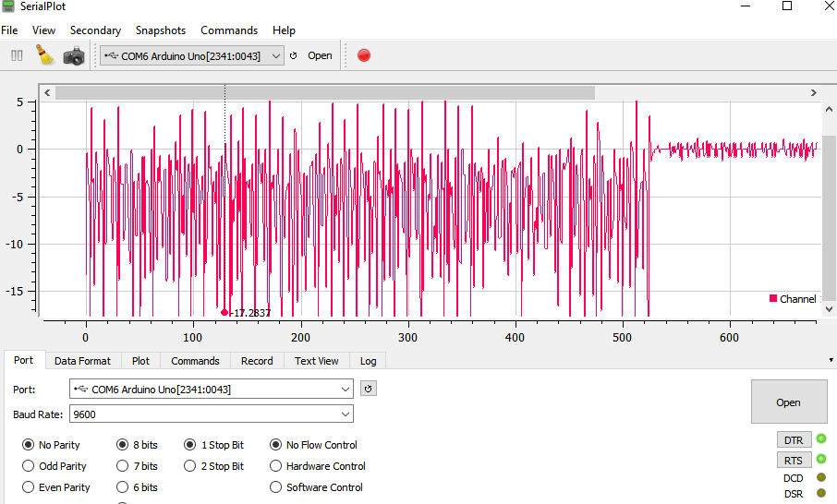Viewport: 837px width, 504px height.
Task: Switch to the Port tab
Action: point(23,360)
